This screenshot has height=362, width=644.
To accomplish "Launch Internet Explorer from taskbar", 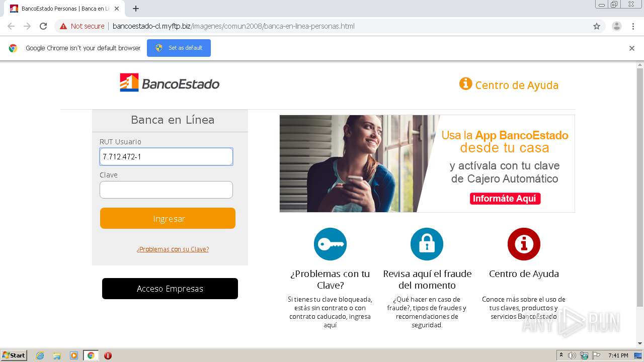I will tap(40, 355).
